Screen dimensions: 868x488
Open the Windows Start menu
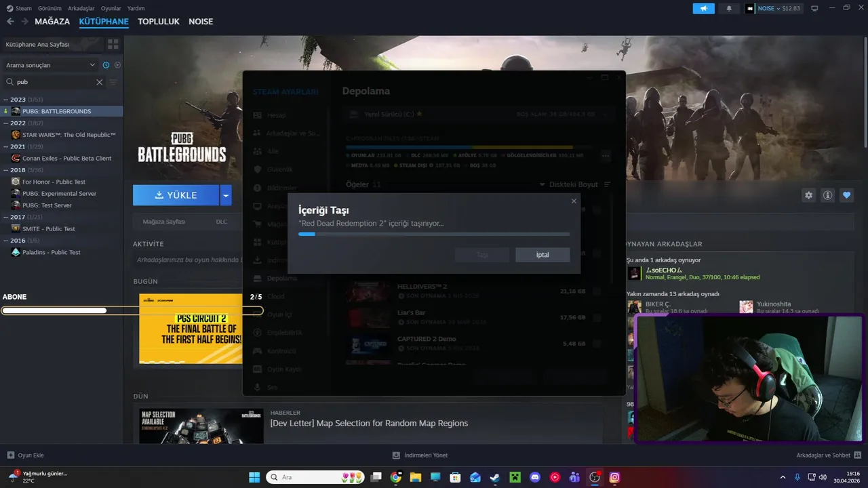pyautogui.click(x=254, y=477)
